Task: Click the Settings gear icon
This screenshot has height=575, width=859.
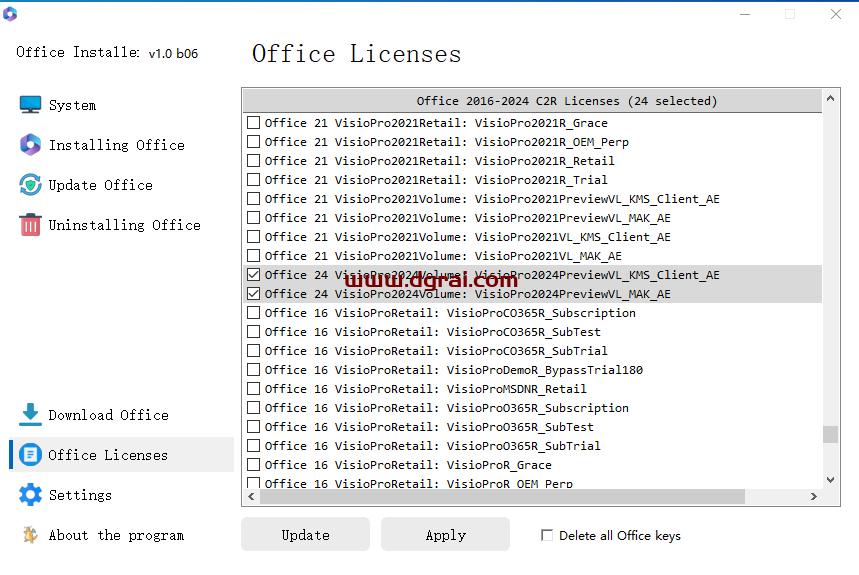Action: click(30, 494)
